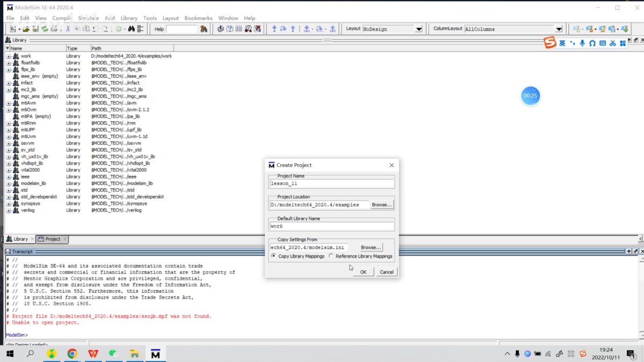Open the Layout NoDesign dropdown

[x=419, y=29]
